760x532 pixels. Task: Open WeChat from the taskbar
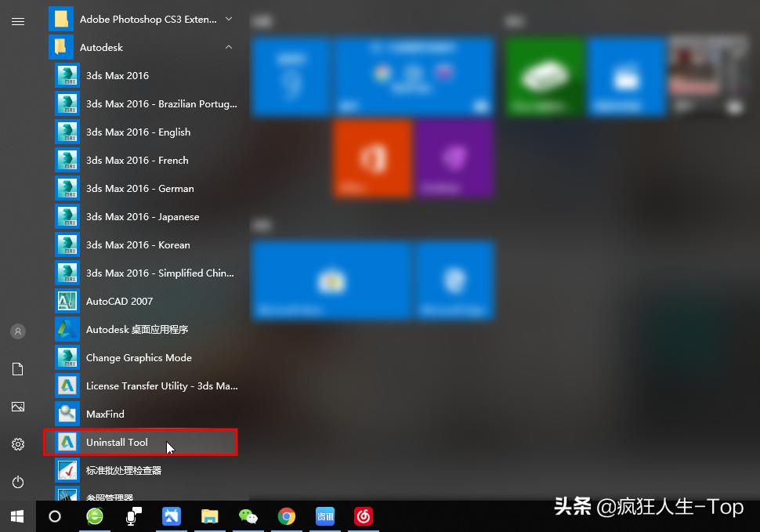tap(248, 516)
